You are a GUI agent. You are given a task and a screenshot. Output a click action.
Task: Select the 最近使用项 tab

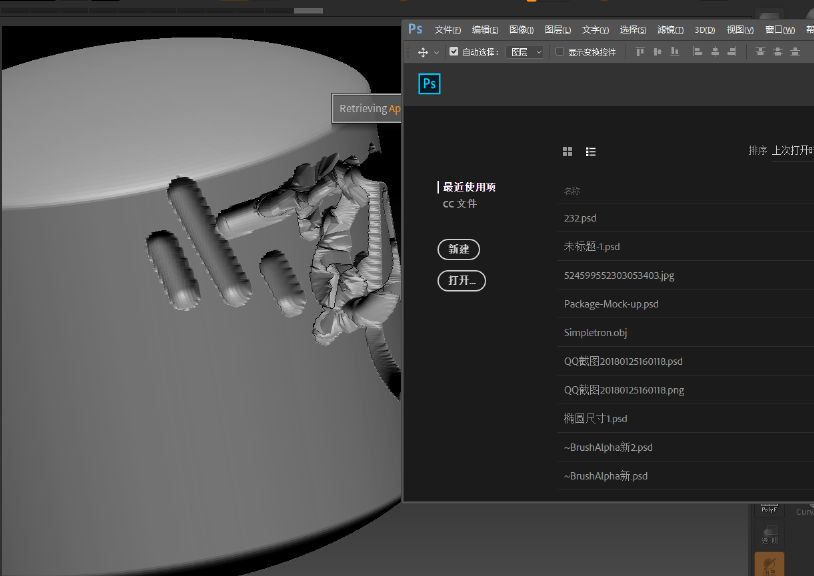[x=469, y=187]
